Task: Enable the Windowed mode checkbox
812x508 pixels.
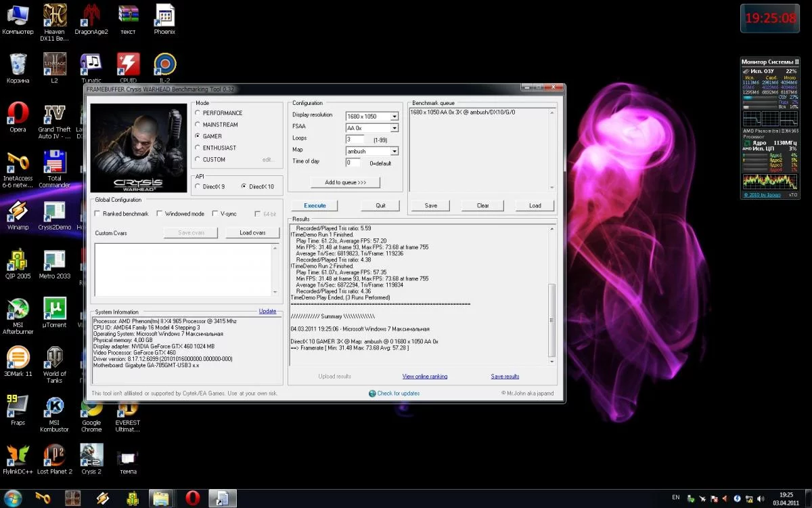Action: 159,213
